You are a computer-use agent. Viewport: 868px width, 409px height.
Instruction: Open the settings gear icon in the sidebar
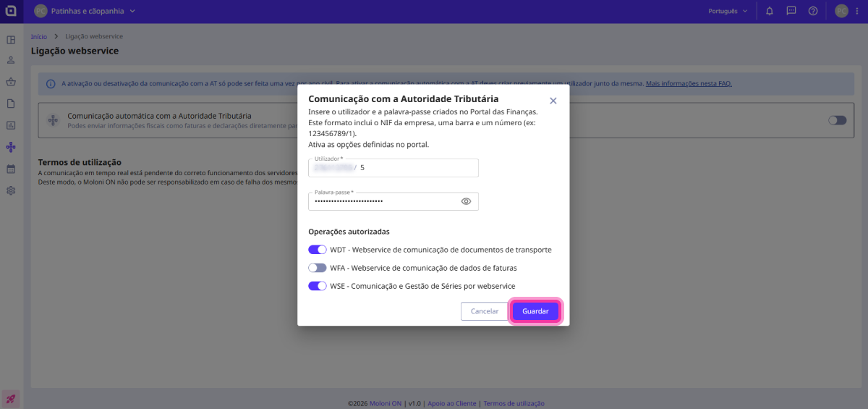pyautogui.click(x=11, y=190)
